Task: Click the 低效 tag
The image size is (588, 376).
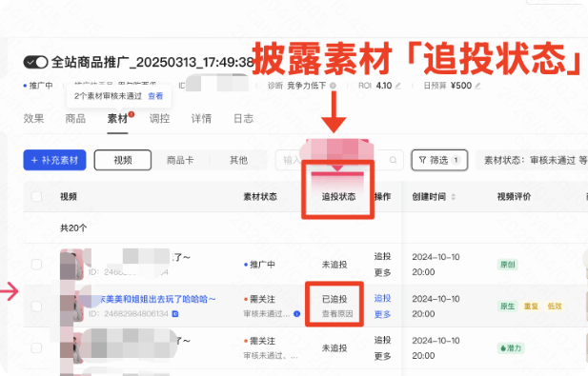Action: coord(555,306)
